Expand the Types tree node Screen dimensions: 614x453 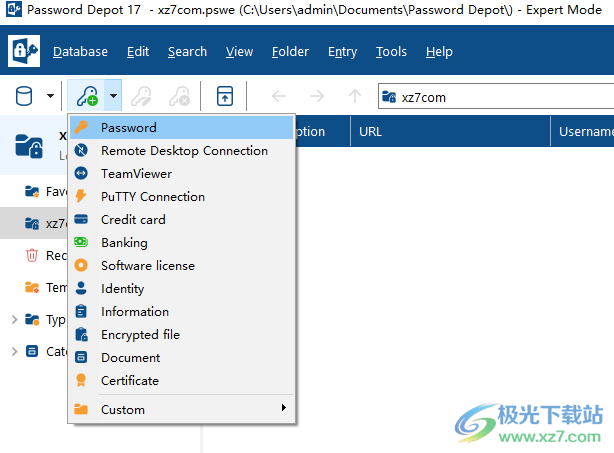click(x=14, y=319)
